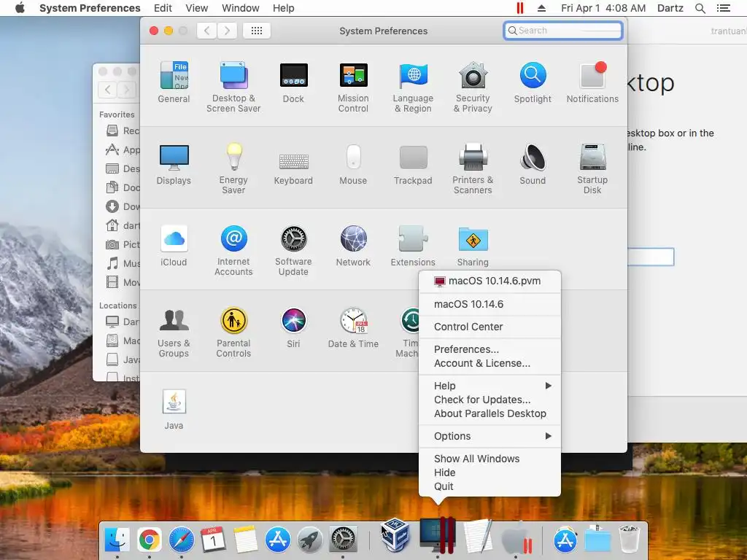The image size is (747, 560).
Task: Open Launchpad rocket icon in Dock
Action: point(309,540)
